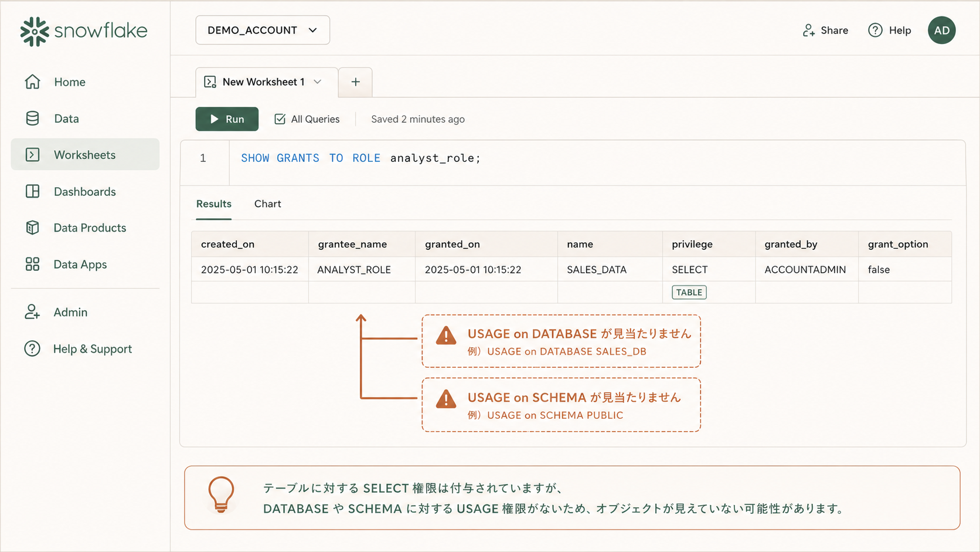Add a new worksheet with plus button
This screenshot has width=980, height=552.
click(x=355, y=82)
